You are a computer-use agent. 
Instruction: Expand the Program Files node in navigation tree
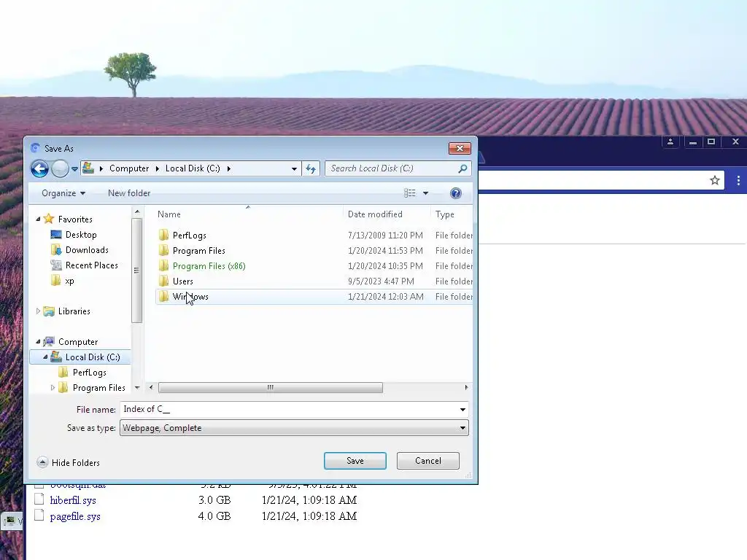point(53,388)
